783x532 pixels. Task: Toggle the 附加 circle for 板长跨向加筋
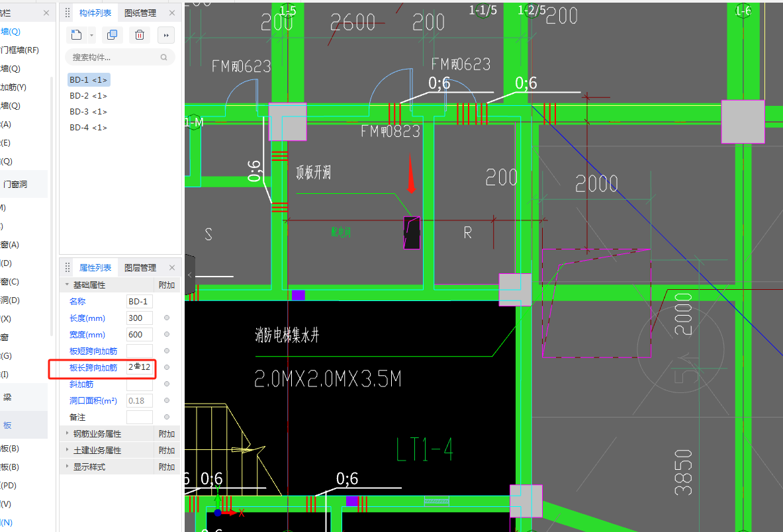coord(167,367)
